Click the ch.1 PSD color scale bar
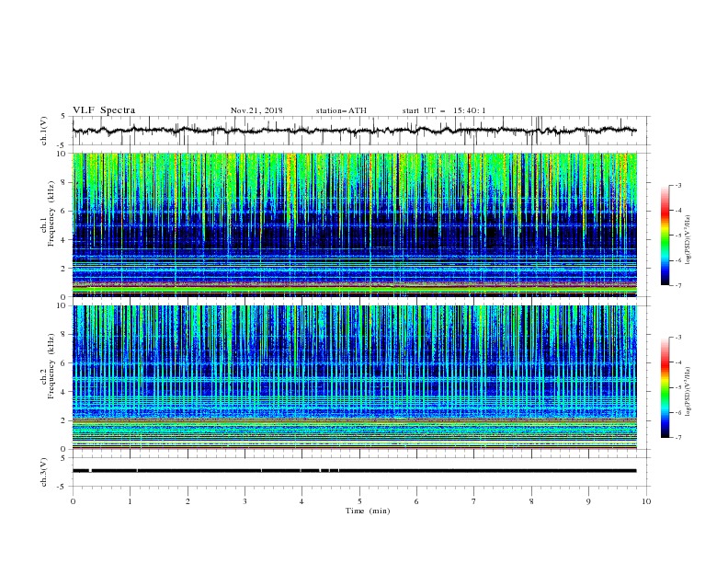Image resolution: width=728 pixels, height=563 pixels. pos(665,236)
